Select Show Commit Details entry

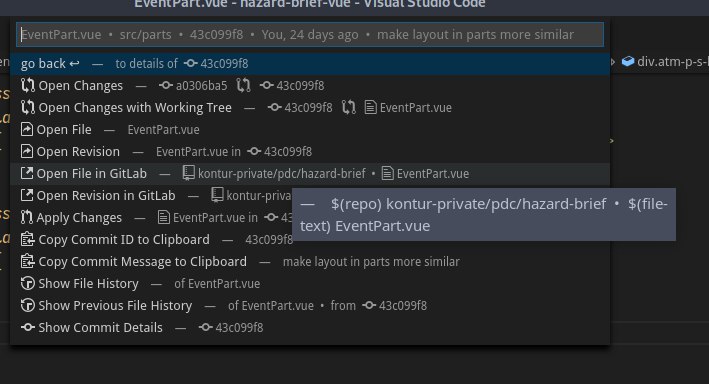pos(310,327)
